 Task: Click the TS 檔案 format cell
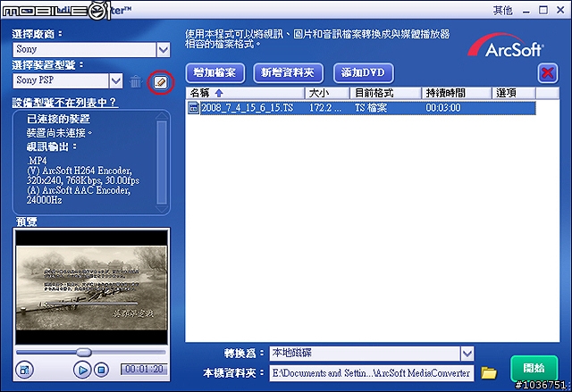[371, 108]
